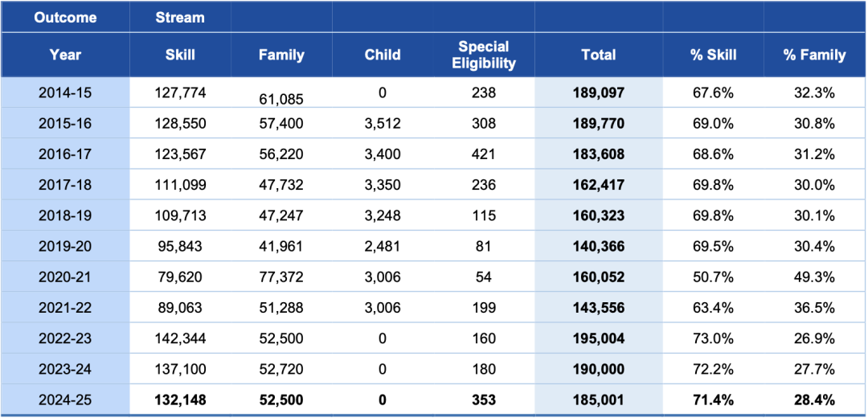Select Special Eligibility value 421
The height and width of the screenshot is (418, 868).
click(484, 154)
